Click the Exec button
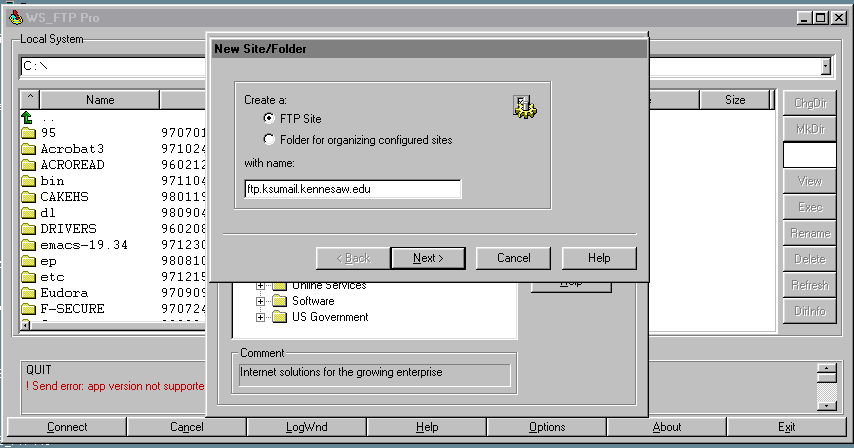The width and height of the screenshot is (854, 448). pos(810,207)
